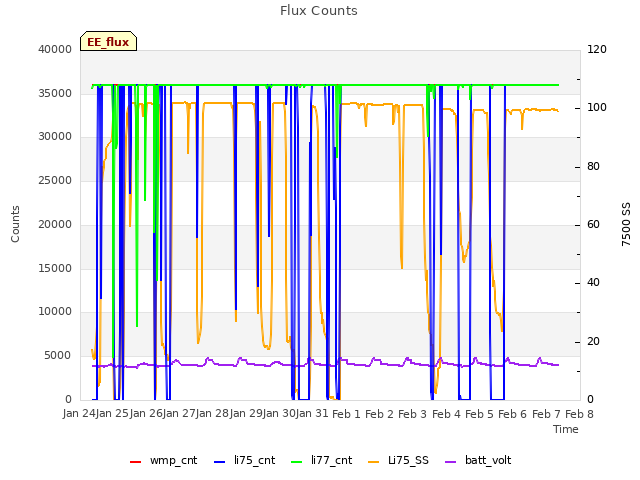Click the Jan 31 date label
The width and height of the screenshot is (640, 480).
click(x=312, y=414)
